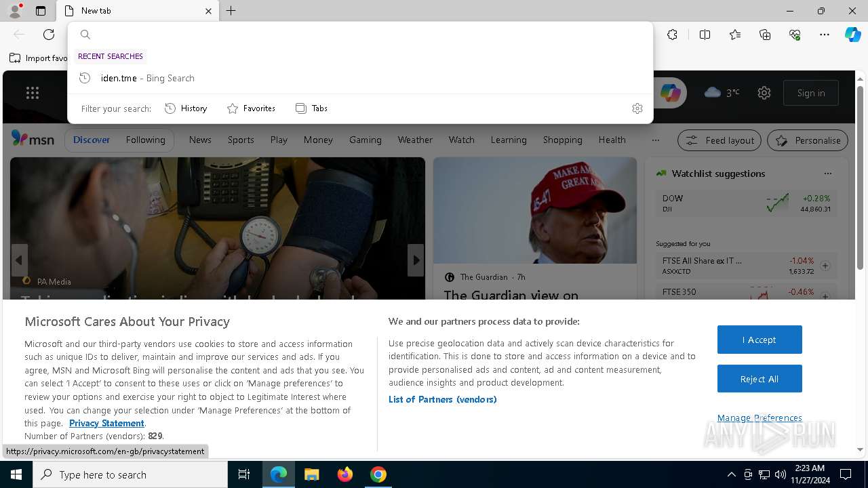Open the Sports category
The height and width of the screenshot is (488, 868).
click(241, 140)
